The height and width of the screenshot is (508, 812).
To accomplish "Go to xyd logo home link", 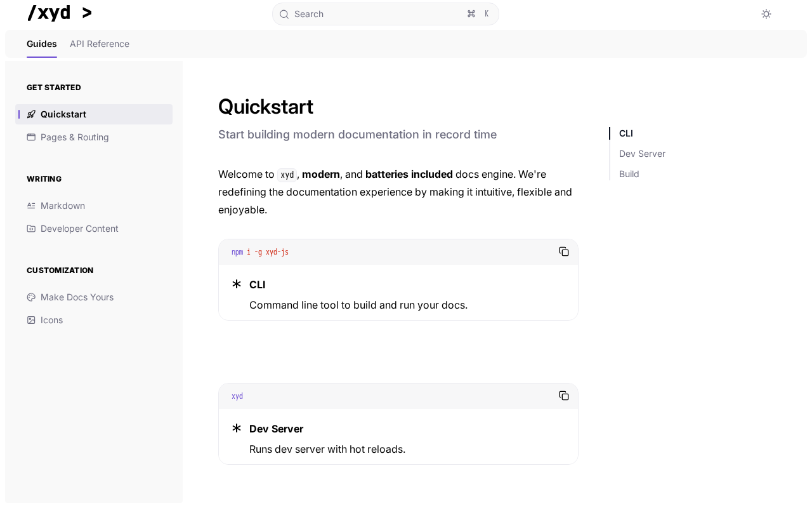I will point(60,13).
